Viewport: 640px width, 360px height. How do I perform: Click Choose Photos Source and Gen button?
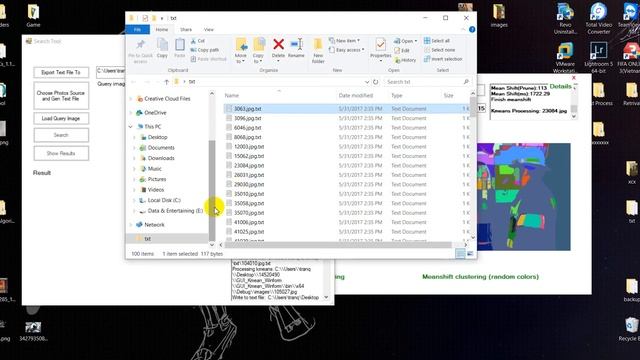(x=61, y=96)
